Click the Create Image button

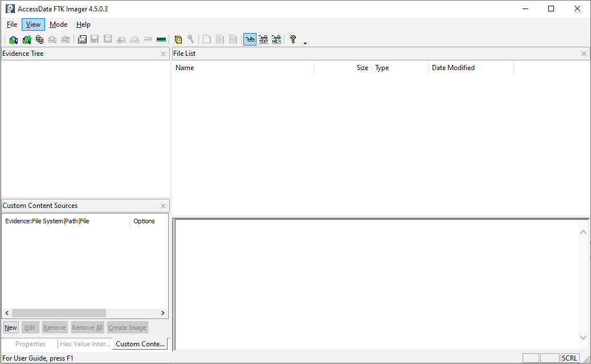click(x=128, y=328)
